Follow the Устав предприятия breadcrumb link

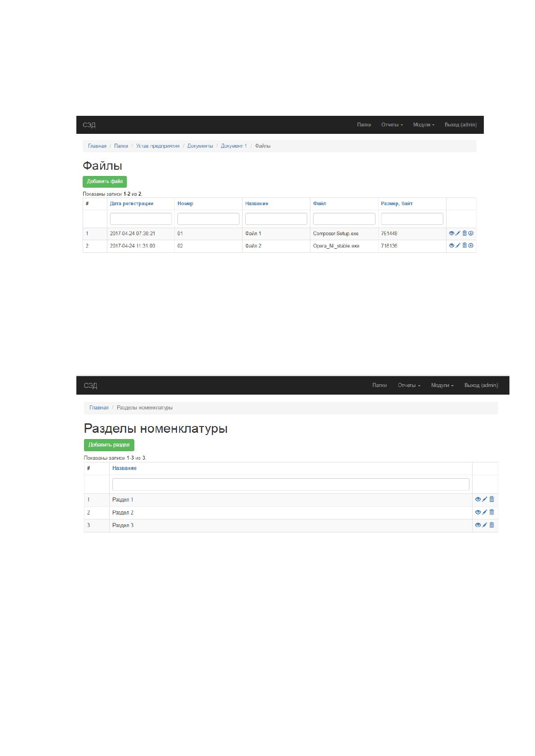coord(158,146)
